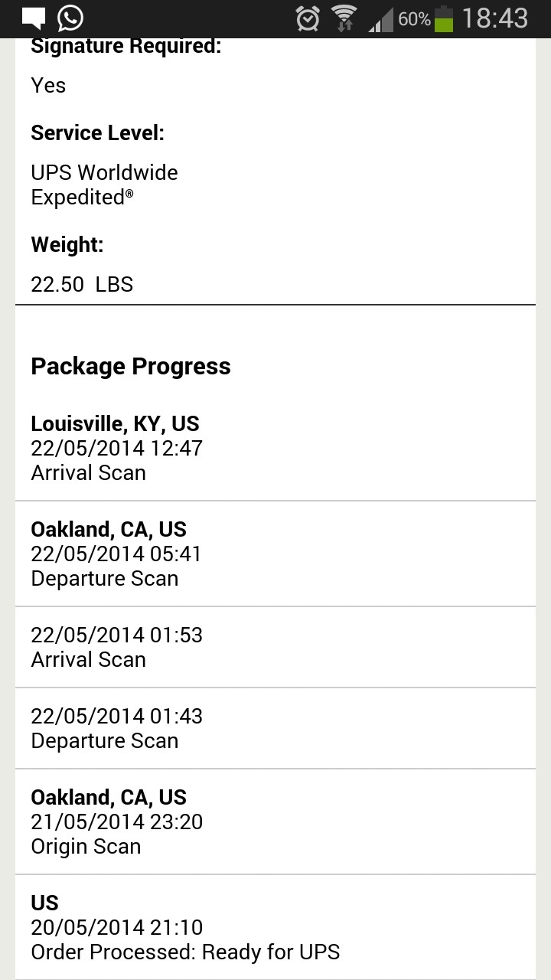Screen dimensions: 551x980
Task: Tap the WhatsApp notification icon
Action: pyautogui.click(x=70, y=18)
